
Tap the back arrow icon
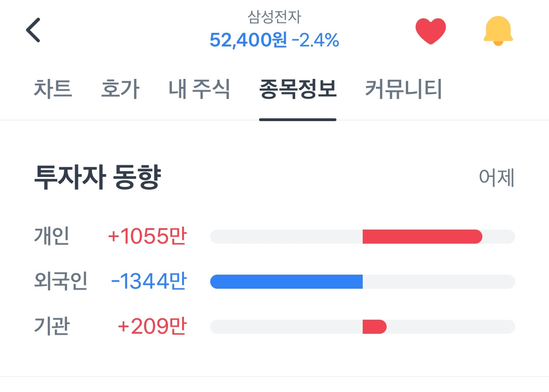tap(33, 31)
